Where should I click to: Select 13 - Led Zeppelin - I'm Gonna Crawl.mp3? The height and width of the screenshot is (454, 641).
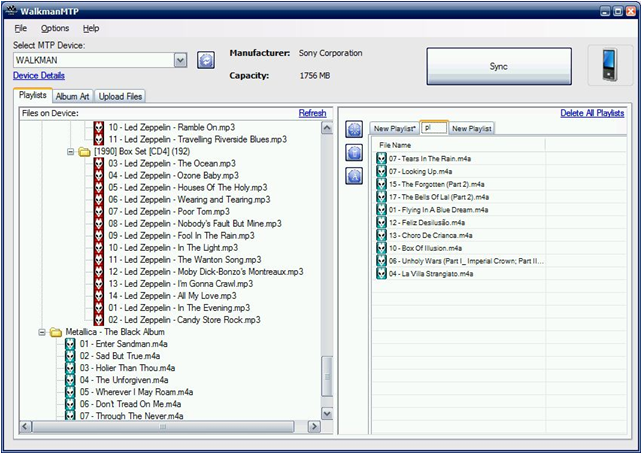[181, 284]
